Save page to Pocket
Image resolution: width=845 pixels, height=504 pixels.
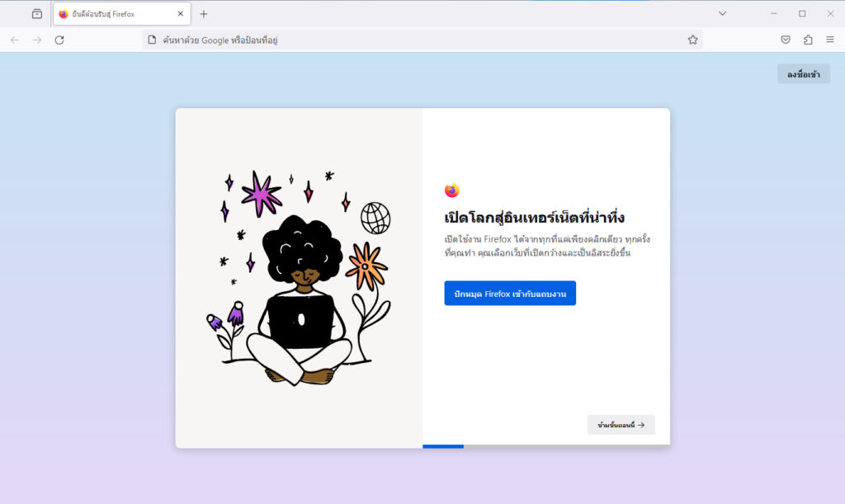(786, 40)
